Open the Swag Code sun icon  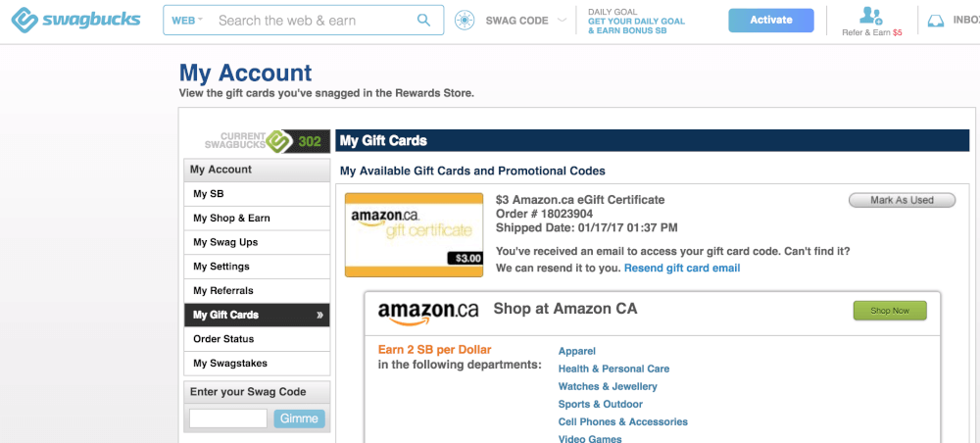point(465,20)
